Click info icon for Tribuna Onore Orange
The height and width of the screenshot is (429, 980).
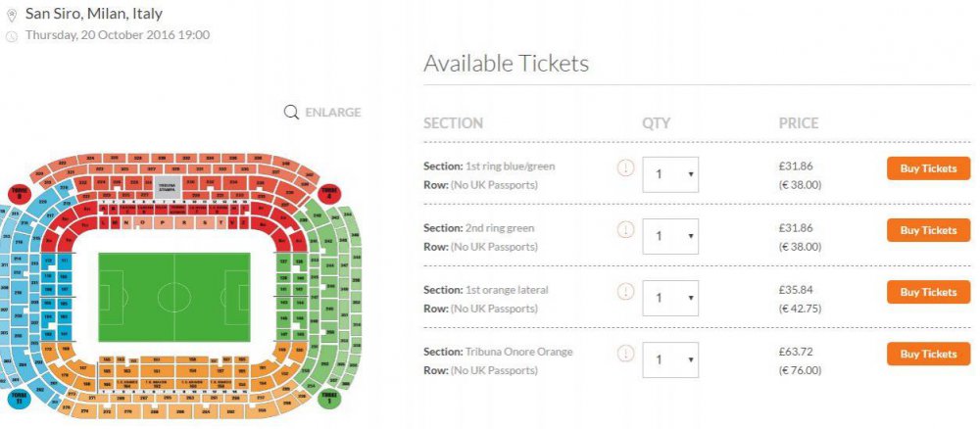[x=625, y=353]
